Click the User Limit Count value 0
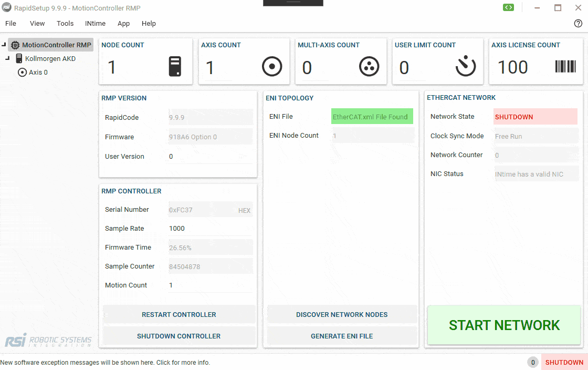The height and width of the screenshot is (370, 588). point(404,68)
